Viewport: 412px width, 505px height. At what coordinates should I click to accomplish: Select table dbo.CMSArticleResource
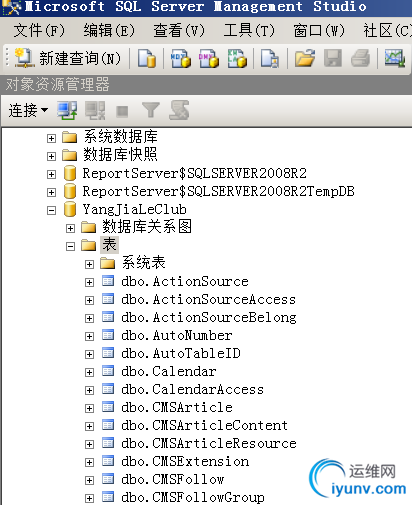tap(209, 444)
